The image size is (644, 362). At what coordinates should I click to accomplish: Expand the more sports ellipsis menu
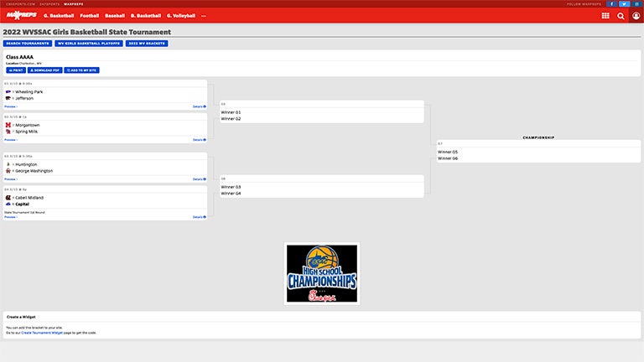click(204, 16)
